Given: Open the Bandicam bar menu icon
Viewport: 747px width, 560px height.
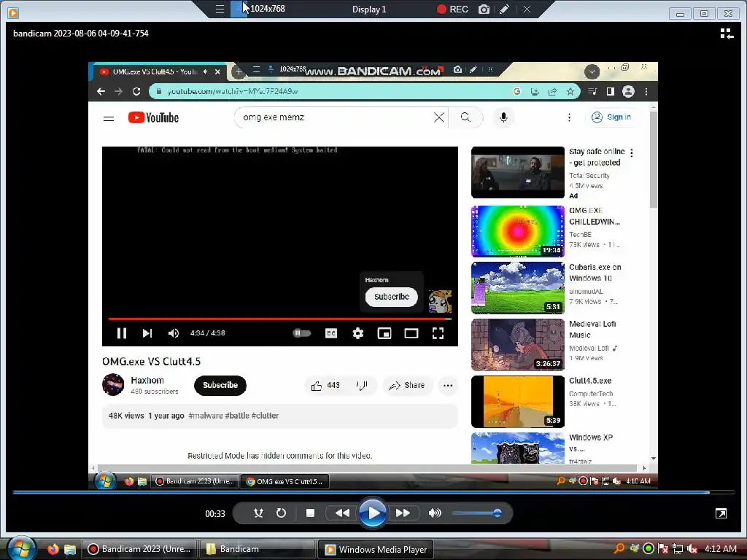Looking at the screenshot, I should coord(220,9).
